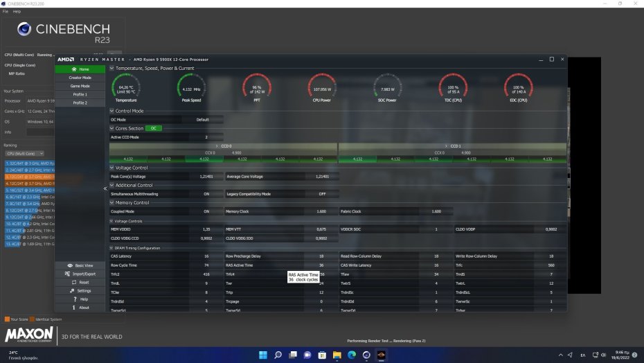Switch to Creator Mode profile
Viewport: 644px width, 363px height.
click(x=80, y=78)
